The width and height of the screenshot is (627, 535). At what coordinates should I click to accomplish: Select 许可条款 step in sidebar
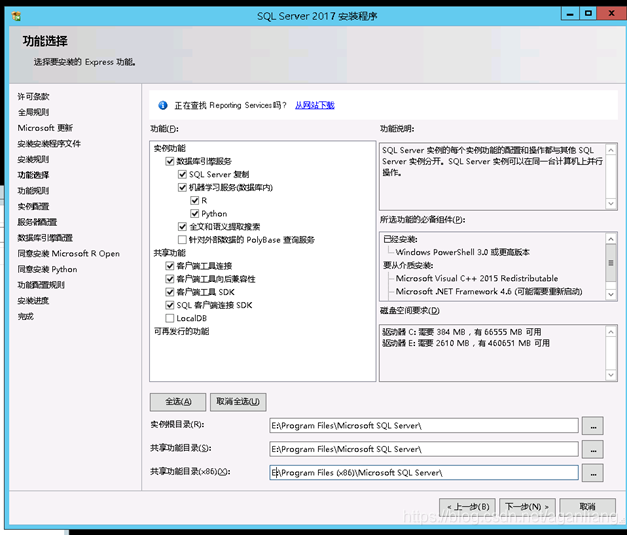(34, 96)
